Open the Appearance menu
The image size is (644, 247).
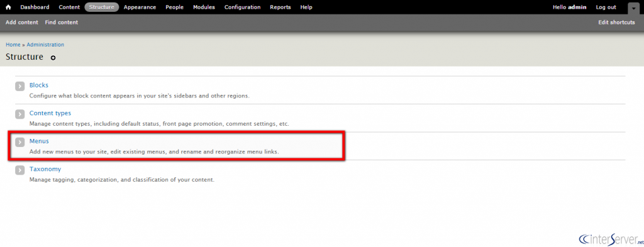click(140, 7)
